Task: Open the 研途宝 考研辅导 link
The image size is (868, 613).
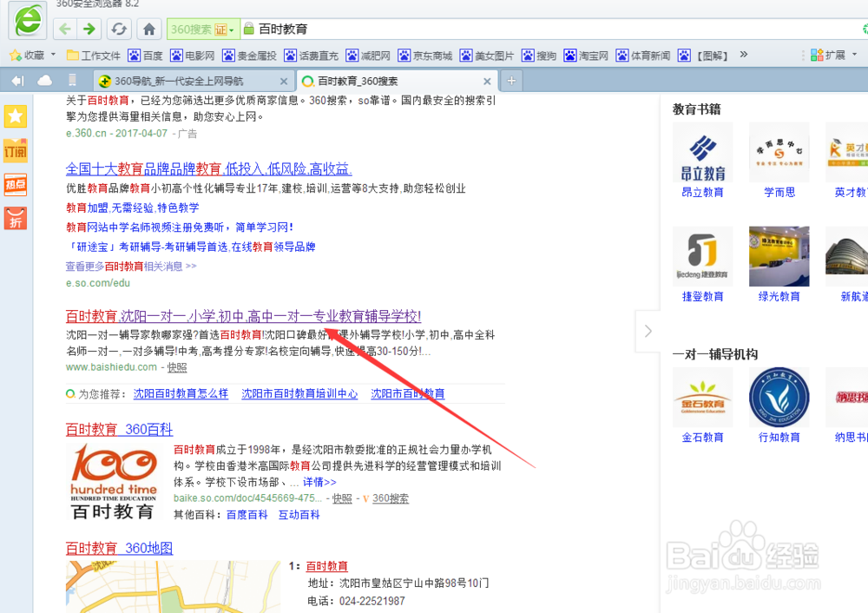Action: [191, 247]
